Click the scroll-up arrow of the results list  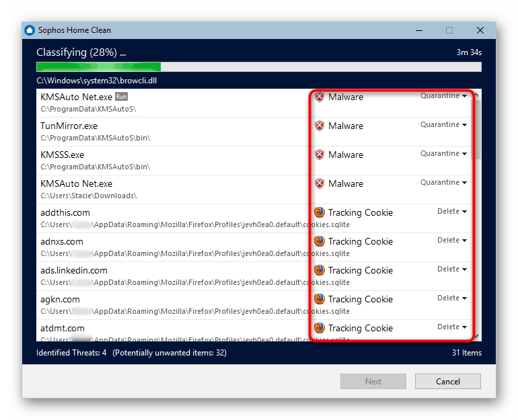pos(478,95)
